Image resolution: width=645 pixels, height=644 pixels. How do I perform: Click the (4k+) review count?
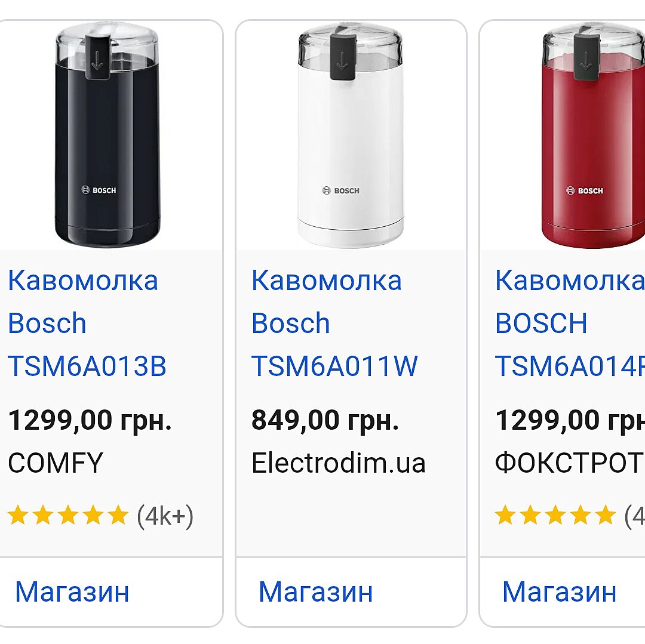[x=165, y=516]
